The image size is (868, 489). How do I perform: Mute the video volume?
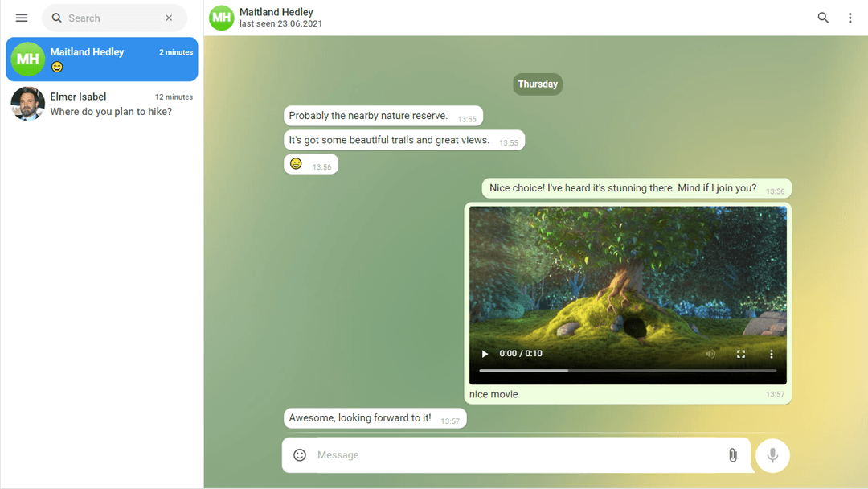(710, 354)
